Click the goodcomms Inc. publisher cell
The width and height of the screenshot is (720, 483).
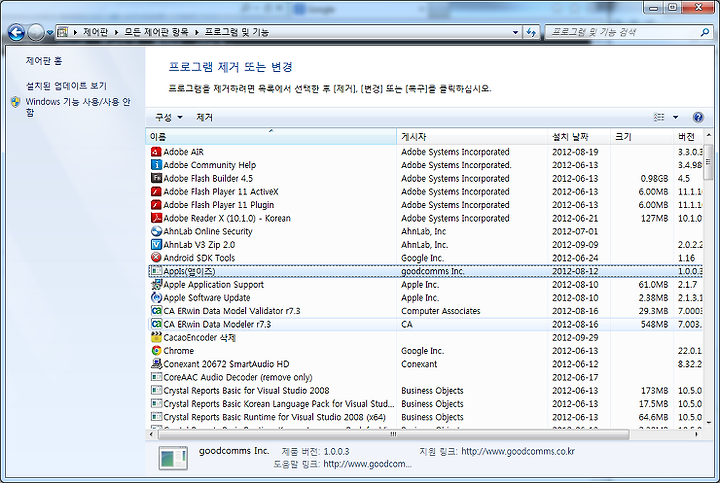coord(433,271)
